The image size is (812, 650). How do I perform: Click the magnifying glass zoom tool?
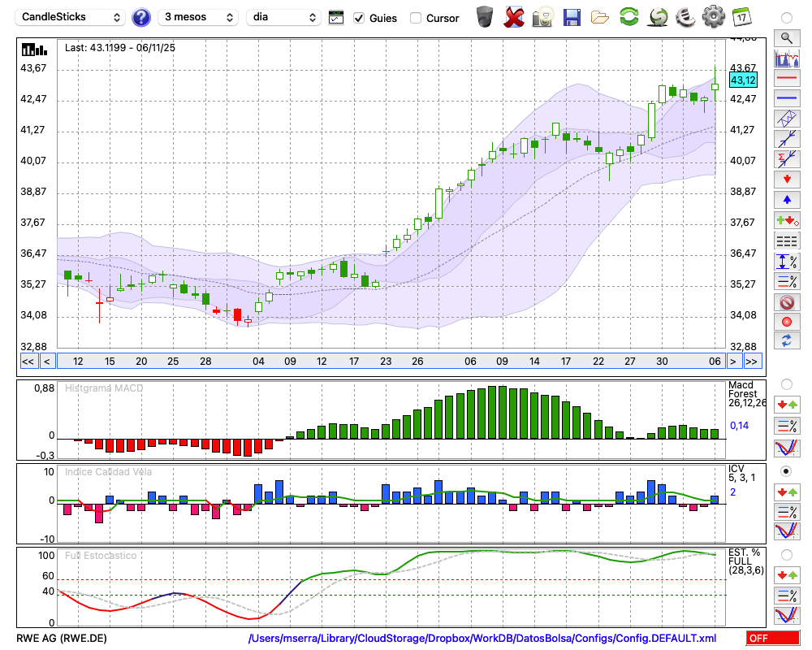point(786,37)
